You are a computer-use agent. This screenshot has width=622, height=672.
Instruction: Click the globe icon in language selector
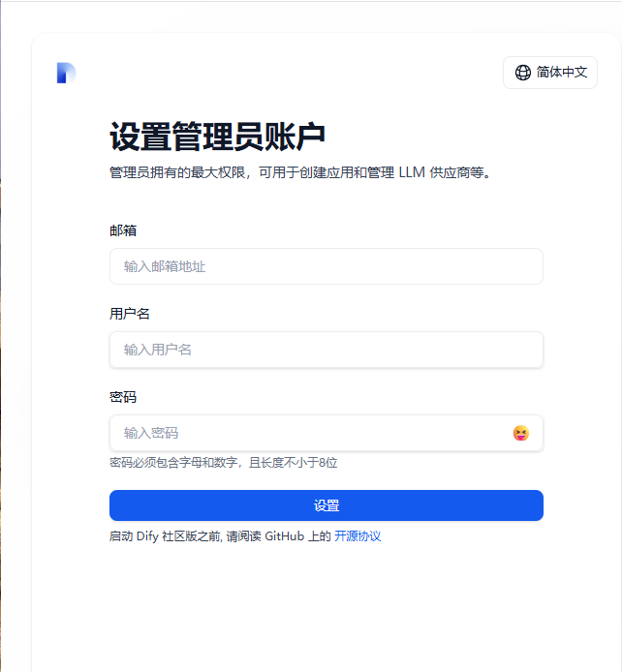(522, 73)
